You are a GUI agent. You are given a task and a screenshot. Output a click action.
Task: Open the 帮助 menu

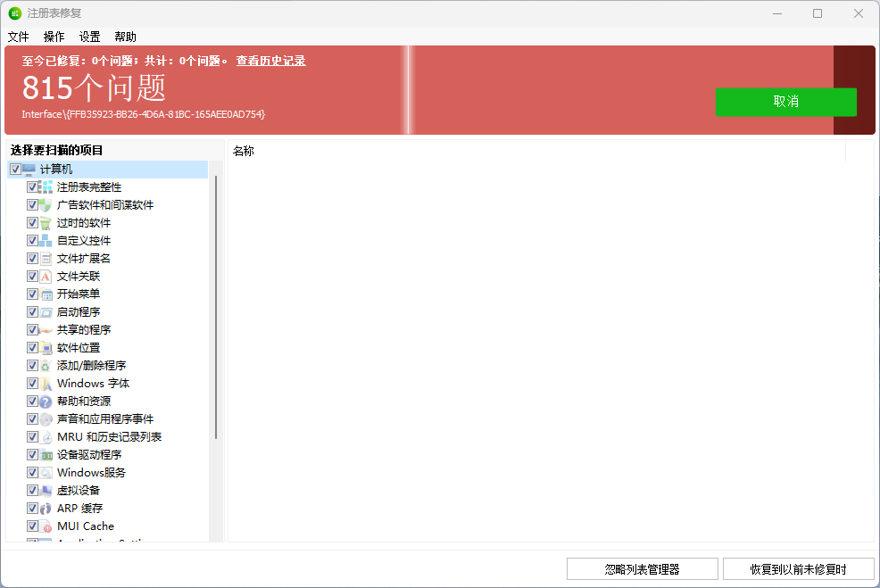point(125,37)
